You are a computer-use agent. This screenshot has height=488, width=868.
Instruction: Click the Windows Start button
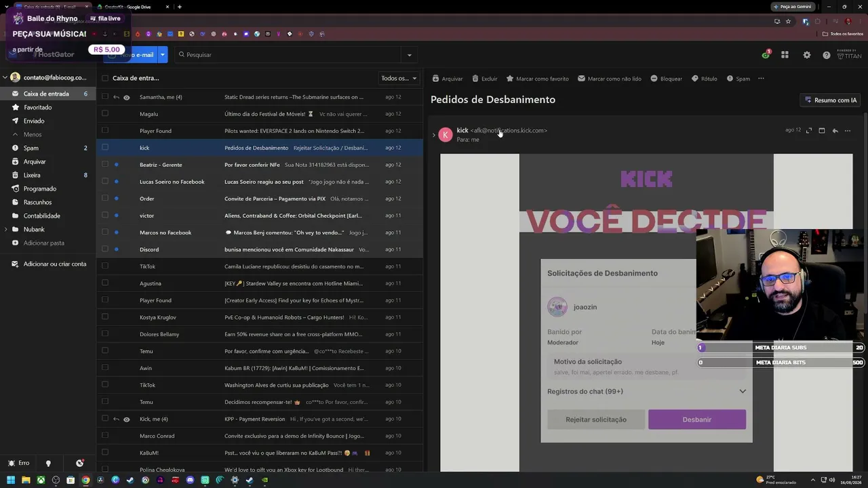pyautogui.click(x=11, y=480)
